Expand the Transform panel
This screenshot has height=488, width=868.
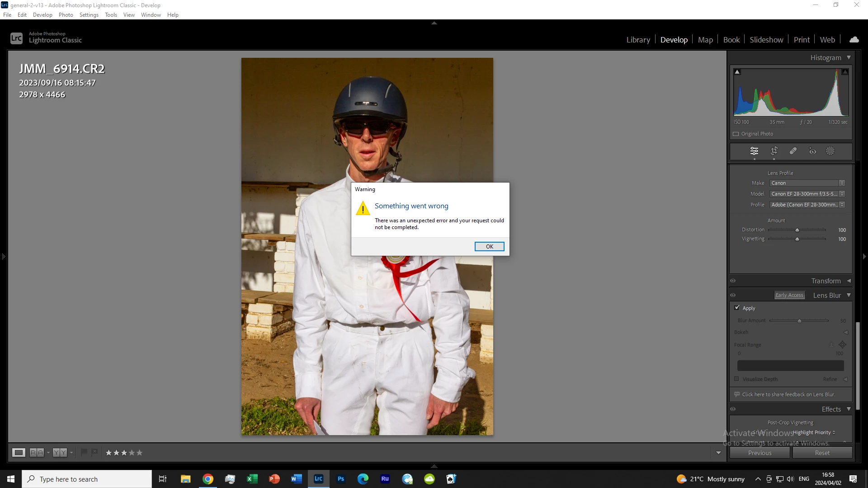point(849,281)
